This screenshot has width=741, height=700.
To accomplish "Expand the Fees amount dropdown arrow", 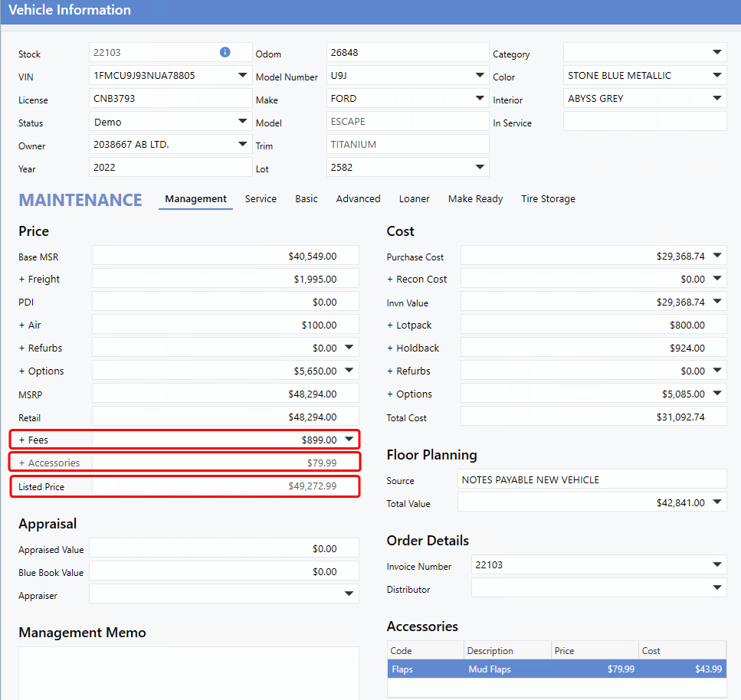I will pyautogui.click(x=349, y=440).
